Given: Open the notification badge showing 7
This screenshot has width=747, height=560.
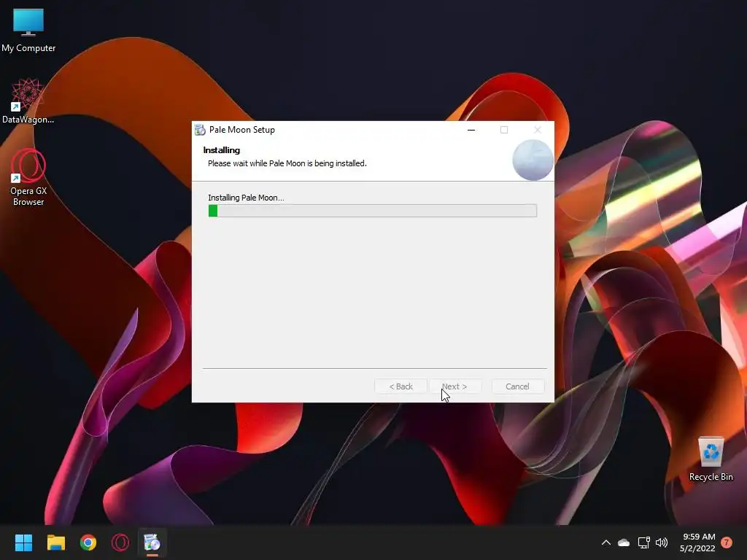Looking at the screenshot, I should point(727,542).
